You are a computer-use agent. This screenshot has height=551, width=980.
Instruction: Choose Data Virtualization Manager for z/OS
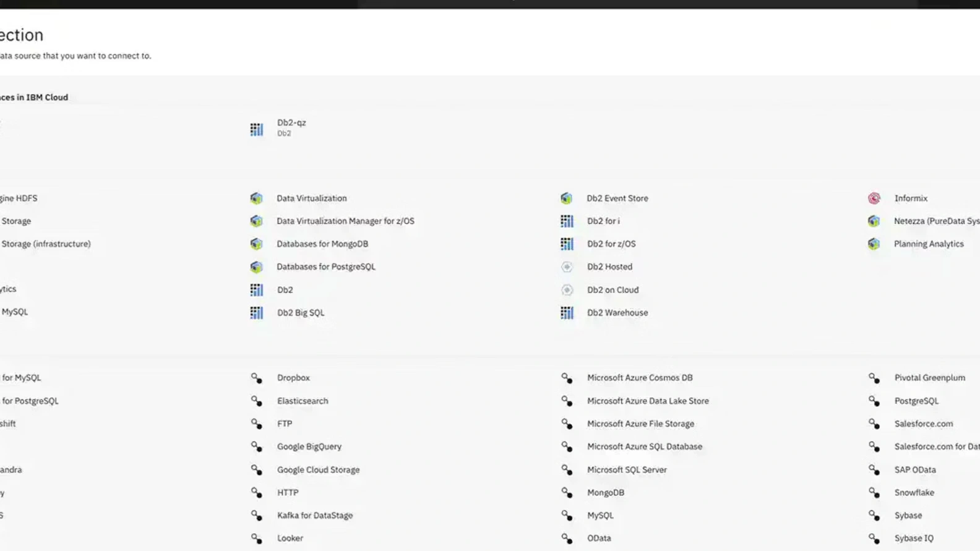pos(345,221)
